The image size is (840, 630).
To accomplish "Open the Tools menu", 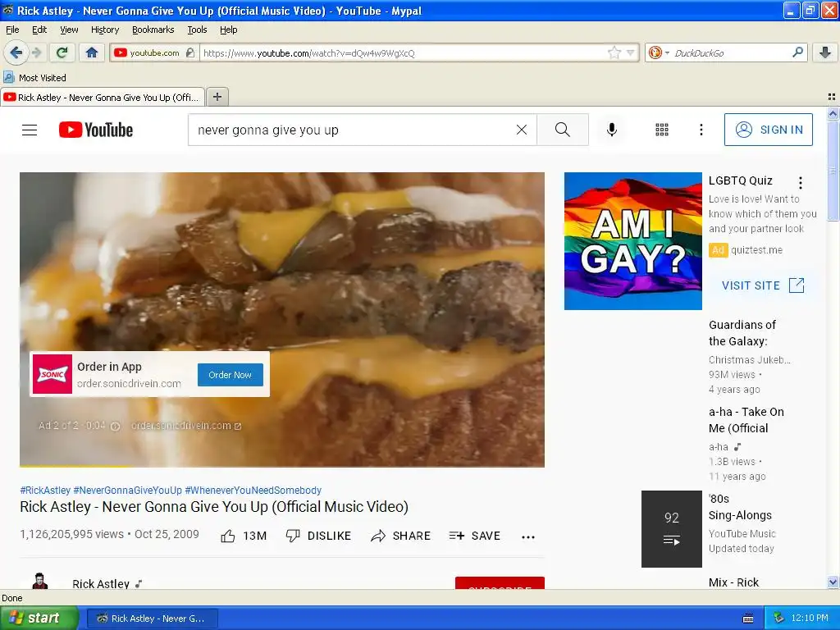I will click(197, 30).
